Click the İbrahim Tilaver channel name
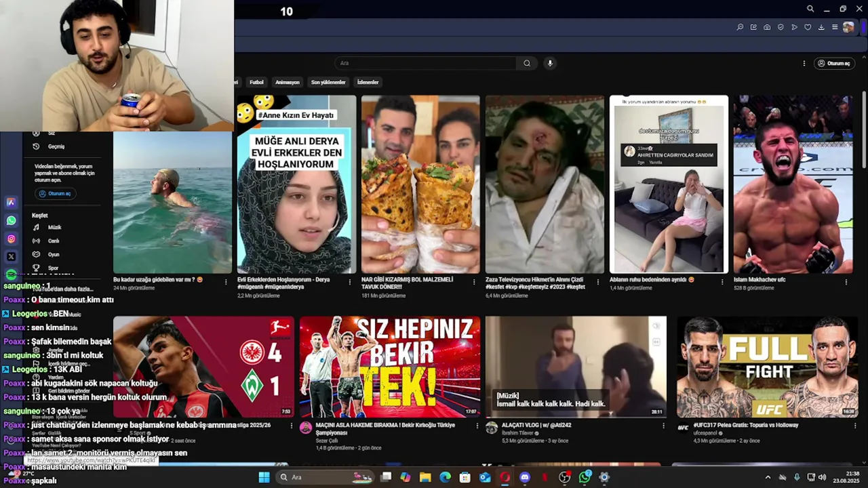 (x=518, y=432)
